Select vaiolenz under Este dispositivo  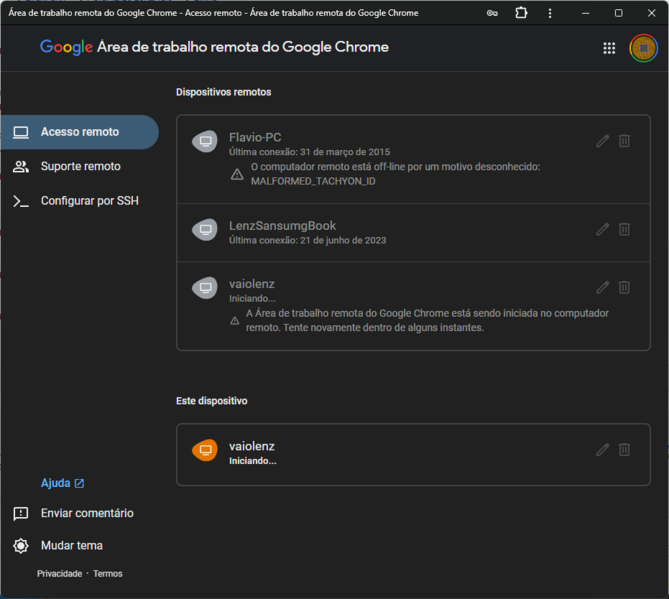(x=413, y=454)
